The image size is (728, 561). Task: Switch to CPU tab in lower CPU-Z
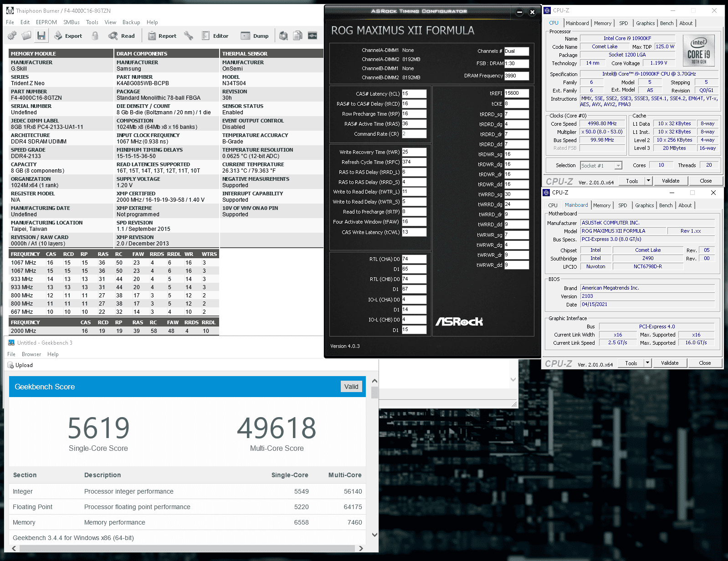(553, 205)
